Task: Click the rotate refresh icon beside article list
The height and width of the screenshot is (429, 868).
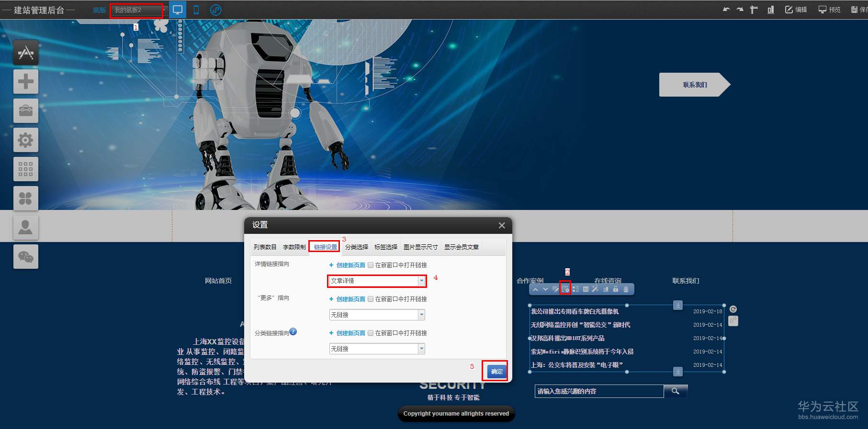Action: 733,309
